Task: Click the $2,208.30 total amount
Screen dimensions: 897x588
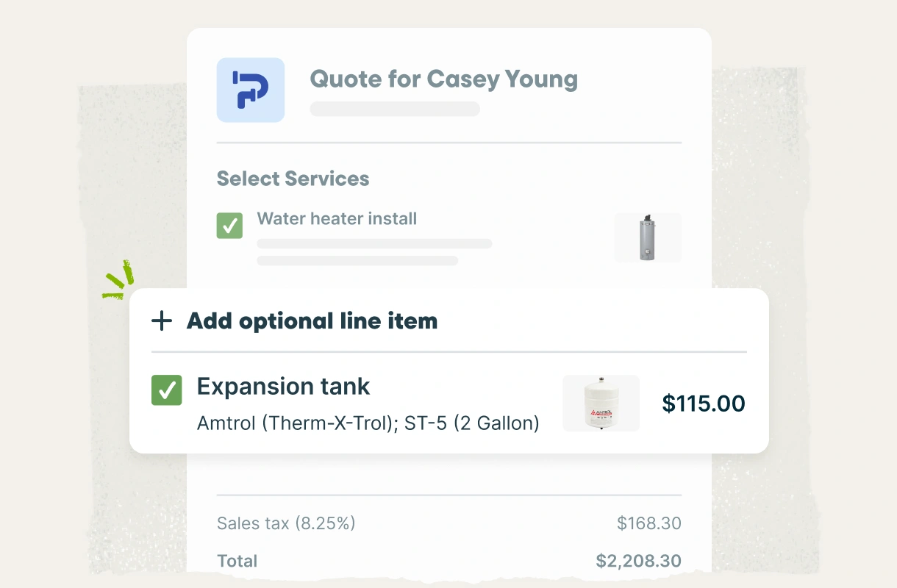Action: [638, 561]
